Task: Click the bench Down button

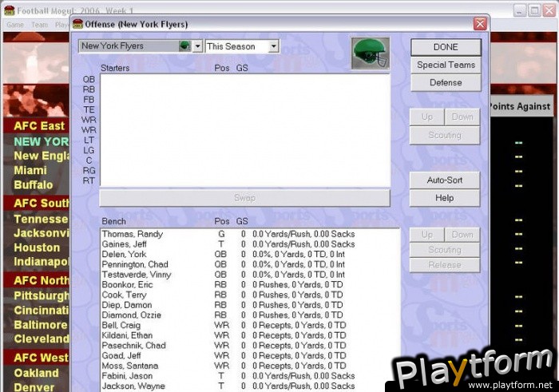Action: 462,235
